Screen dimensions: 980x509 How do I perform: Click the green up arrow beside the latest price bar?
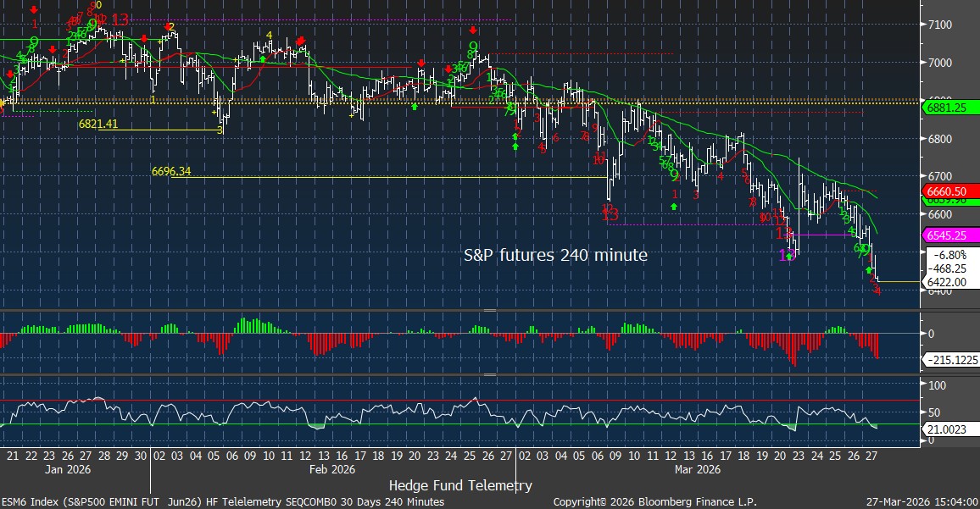tap(869, 269)
